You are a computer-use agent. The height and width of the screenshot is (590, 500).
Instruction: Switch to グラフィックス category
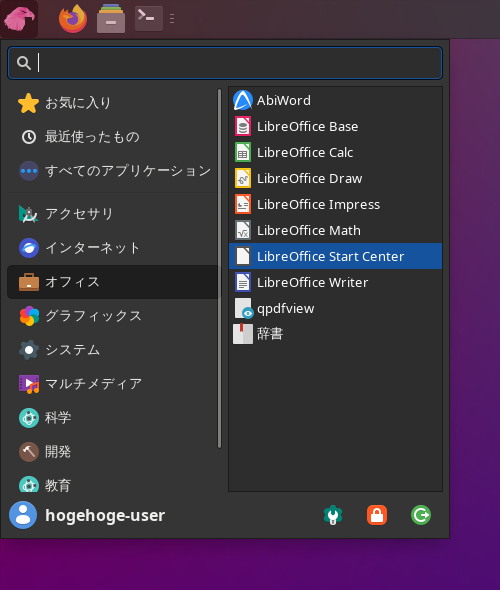click(x=112, y=316)
